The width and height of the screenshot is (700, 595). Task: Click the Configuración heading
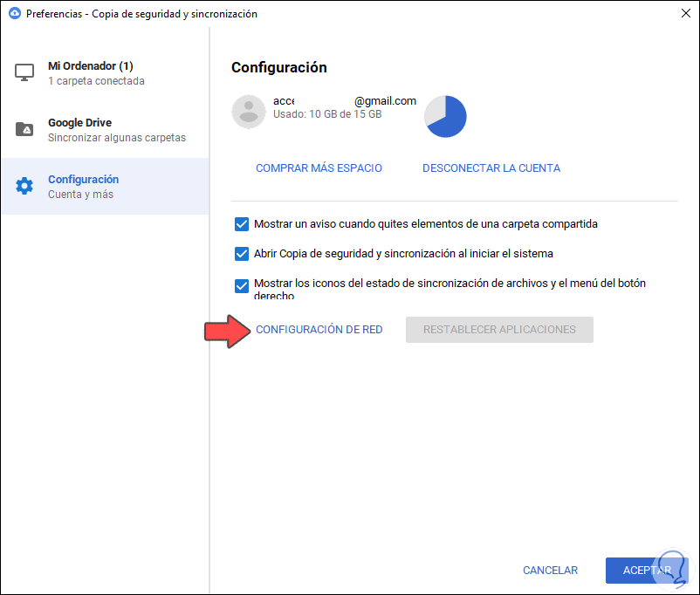[x=279, y=67]
